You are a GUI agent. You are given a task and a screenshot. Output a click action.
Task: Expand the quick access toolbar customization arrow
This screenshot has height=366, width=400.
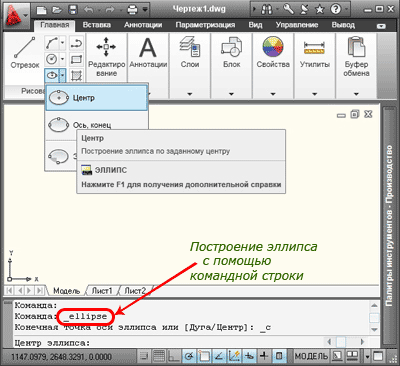145,10
